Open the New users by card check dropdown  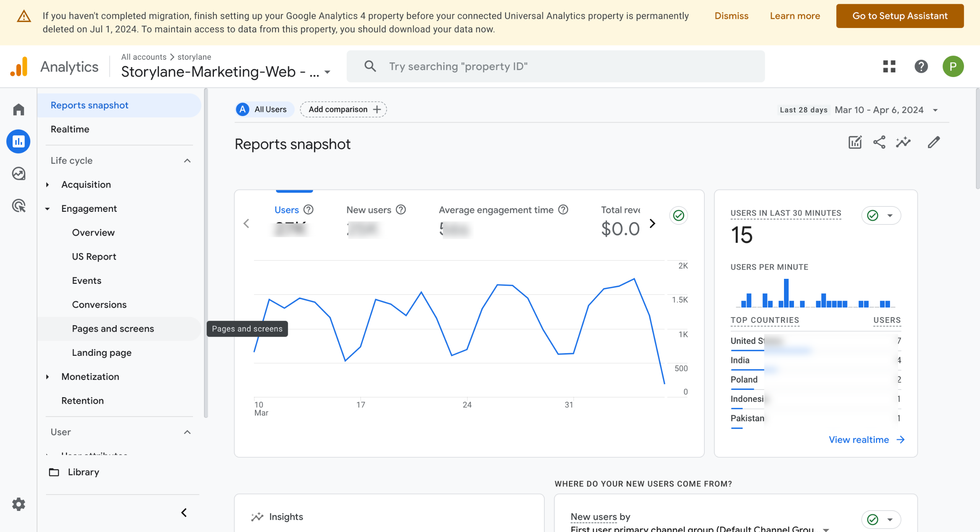(x=881, y=519)
